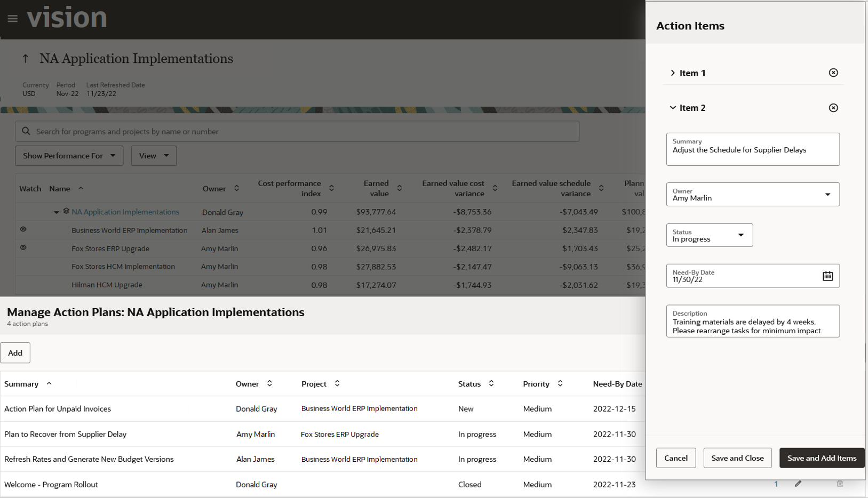This screenshot has width=868, height=498.
Task: Toggle watch on Fox Stores ERP Upgrade
Action: 23,247
